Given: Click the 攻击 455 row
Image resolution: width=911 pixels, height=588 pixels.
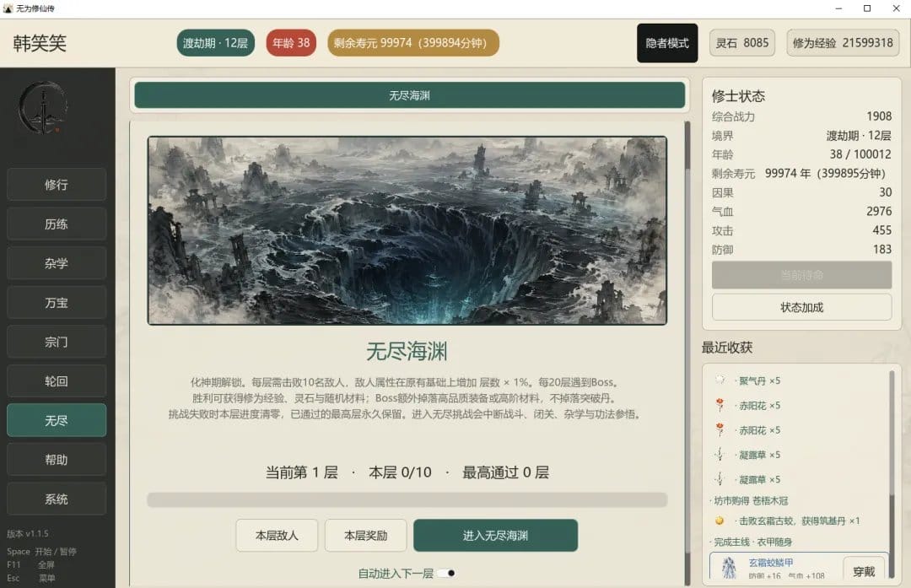Looking at the screenshot, I should click(x=802, y=230).
